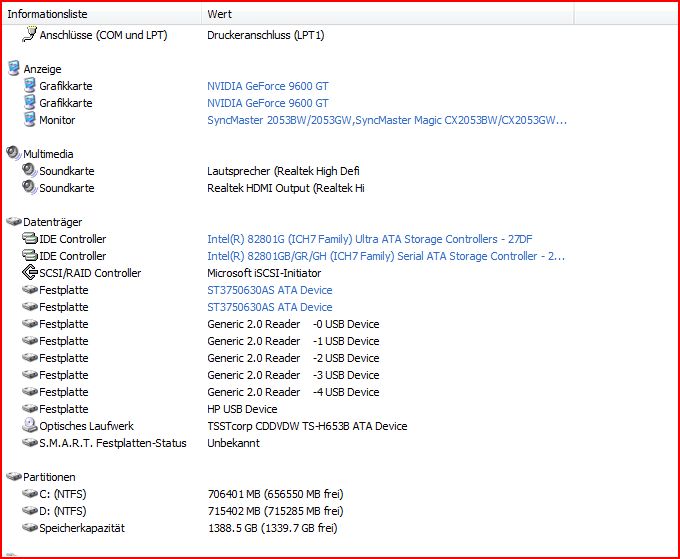Click the D: (NTFS) partition icon
680x559 pixels.
[30, 510]
